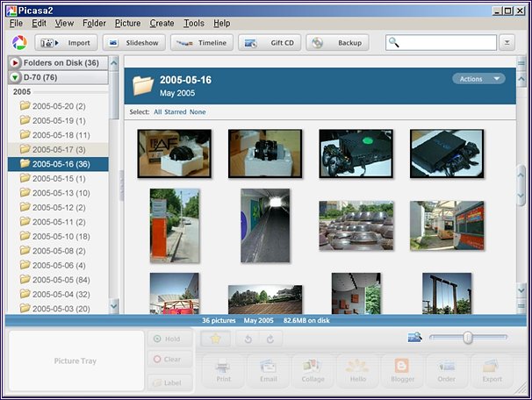
Task: Open the Tools menu
Action: pos(194,23)
